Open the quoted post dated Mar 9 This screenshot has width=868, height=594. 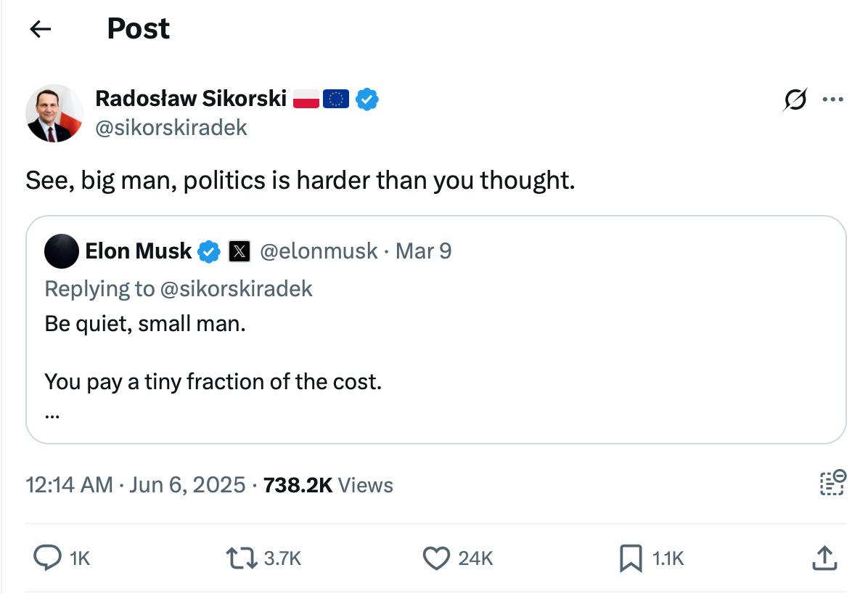[423, 251]
